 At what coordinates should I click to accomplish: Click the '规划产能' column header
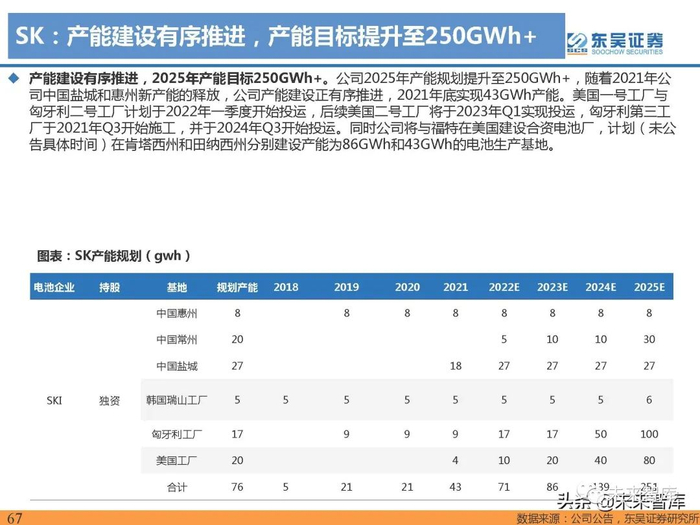237,287
